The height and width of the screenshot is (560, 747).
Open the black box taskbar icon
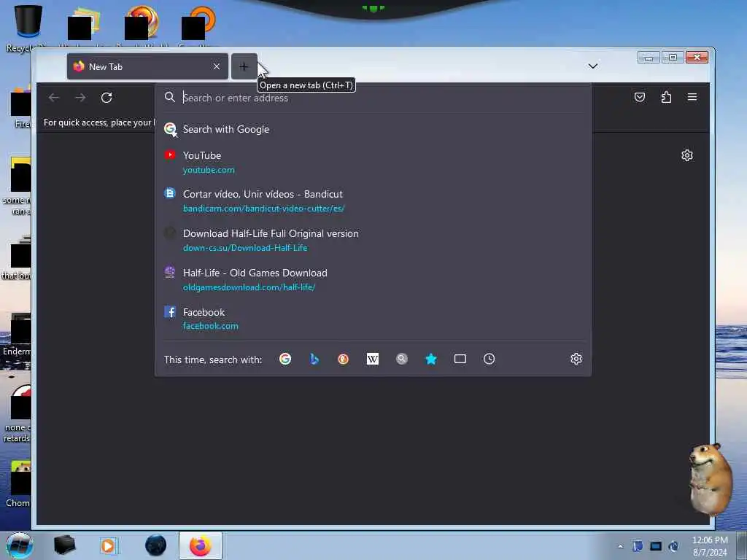[64, 545]
